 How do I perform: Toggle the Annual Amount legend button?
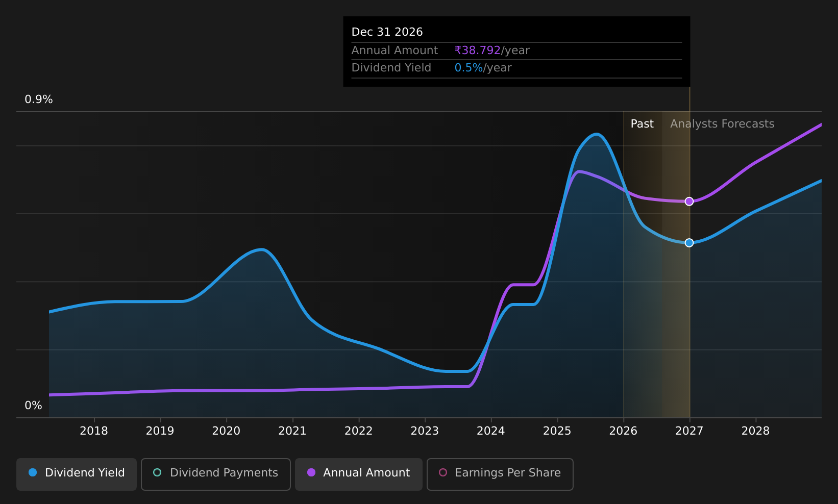coord(359,474)
